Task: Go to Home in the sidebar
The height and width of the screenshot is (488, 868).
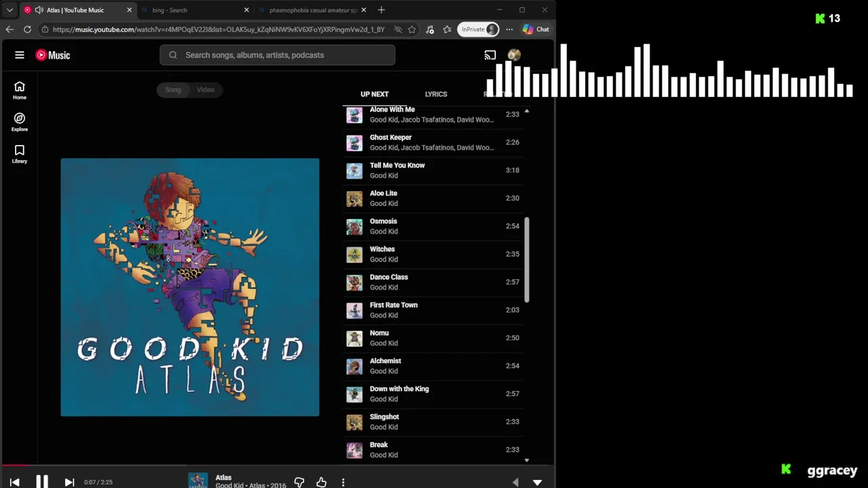Action: pyautogui.click(x=20, y=90)
